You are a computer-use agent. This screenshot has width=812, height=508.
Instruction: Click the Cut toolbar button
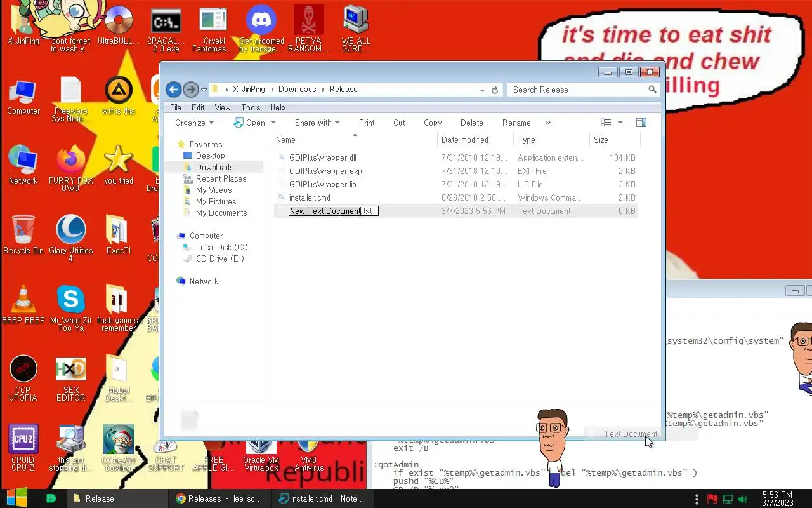point(399,123)
